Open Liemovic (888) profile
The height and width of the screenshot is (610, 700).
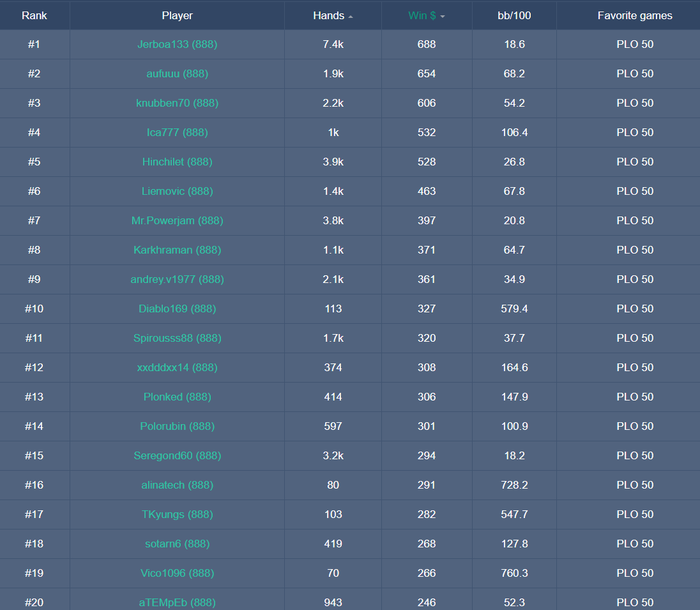tap(177, 191)
